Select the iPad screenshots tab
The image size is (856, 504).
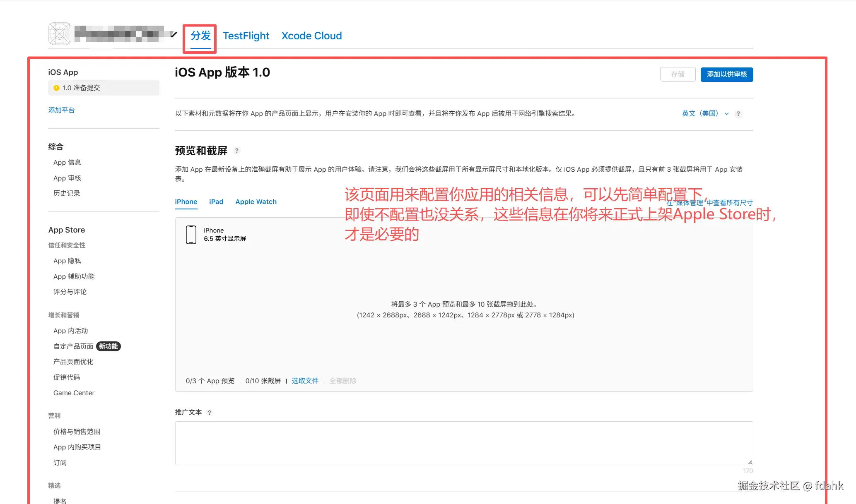point(216,202)
